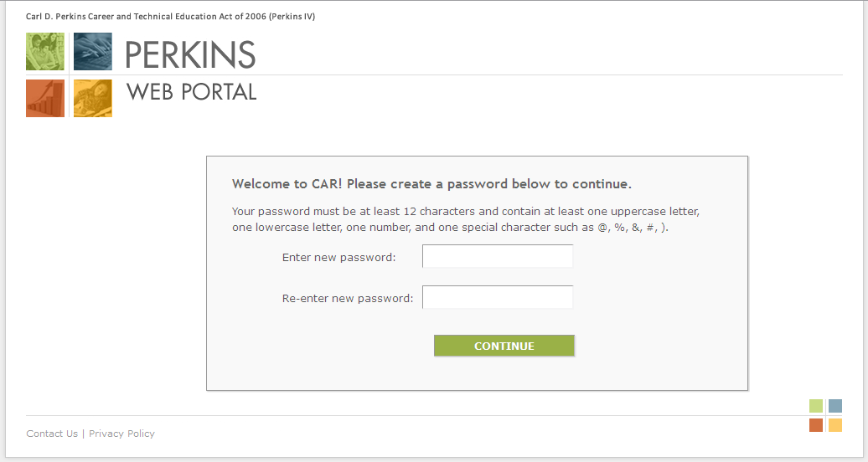Click the 'Enter new password:' label
The width and height of the screenshot is (868, 462).
pos(338,257)
